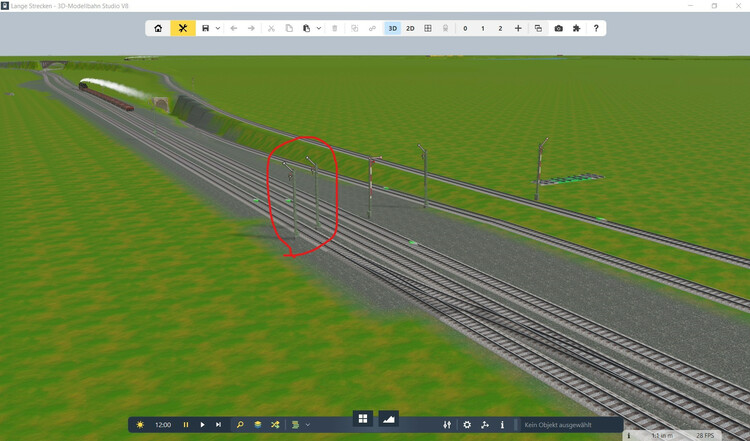Pause the simulation playback
750x441 pixels.
click(x=186, y=425)
